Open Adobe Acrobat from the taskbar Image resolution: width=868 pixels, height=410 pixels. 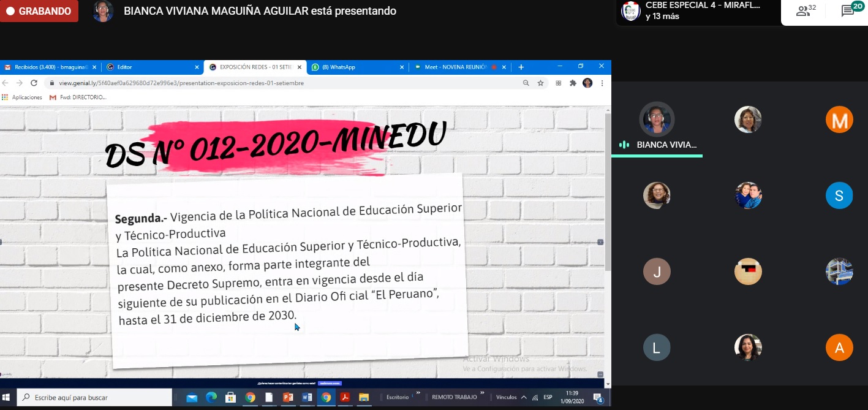[x=345, y=397]
